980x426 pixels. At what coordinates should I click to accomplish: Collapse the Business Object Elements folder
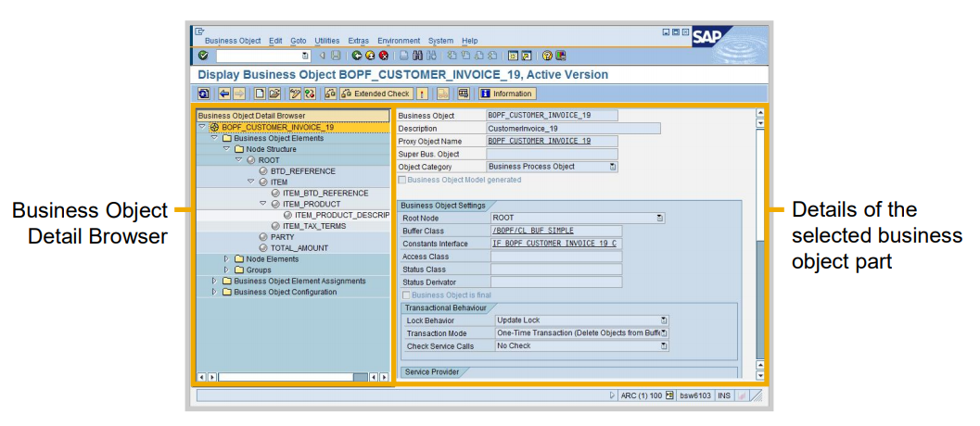214,138
